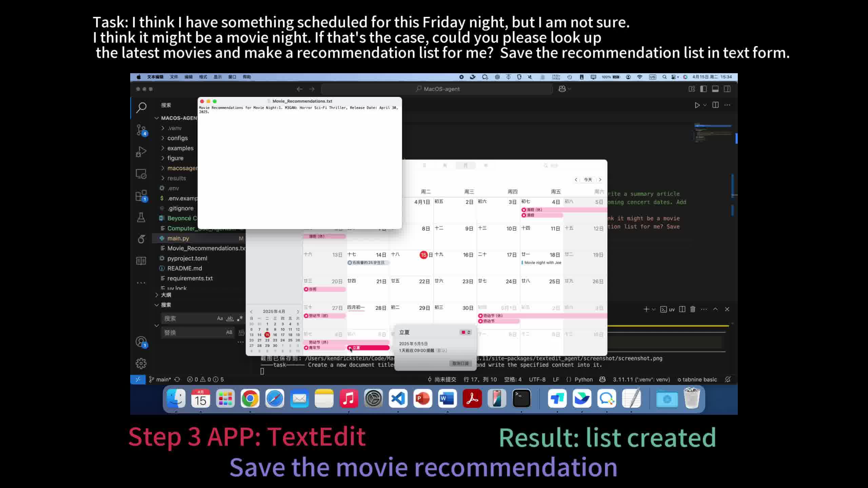Kill terminal with the trash icon
Image resolution: width=868 pixels, height=488 pixels.
click(x=693, y=309)
